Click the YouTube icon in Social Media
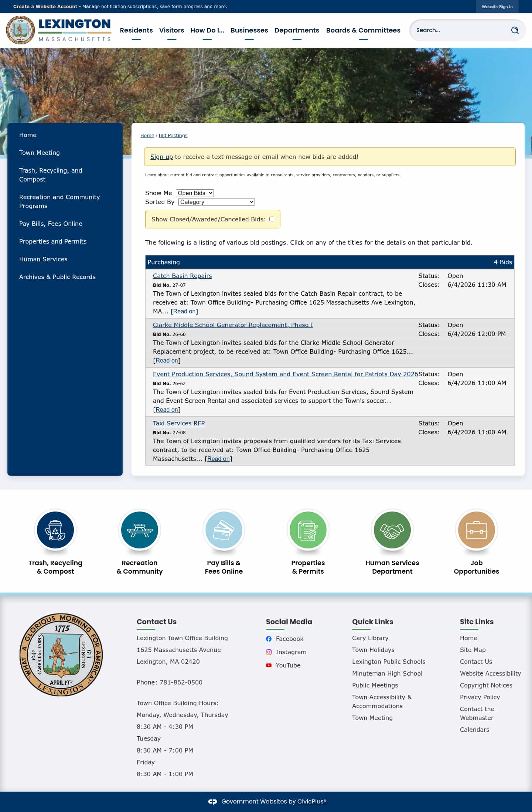The image size is (532, 812). (269, 665)
